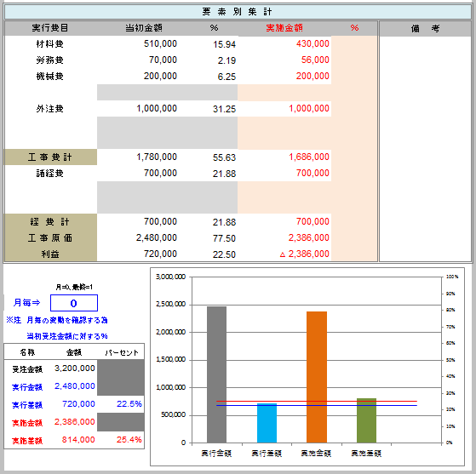
Task: Click the red 1,686,000 cell
Action: pyautogui.click(x=309, y=157)
